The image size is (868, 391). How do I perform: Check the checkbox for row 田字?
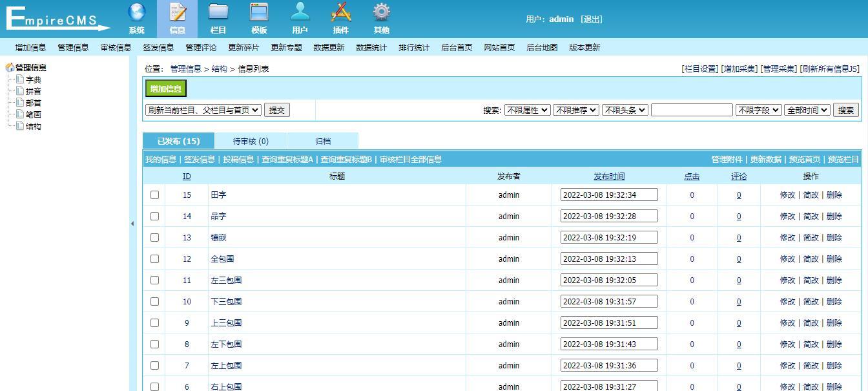click(x=154, y=195)
